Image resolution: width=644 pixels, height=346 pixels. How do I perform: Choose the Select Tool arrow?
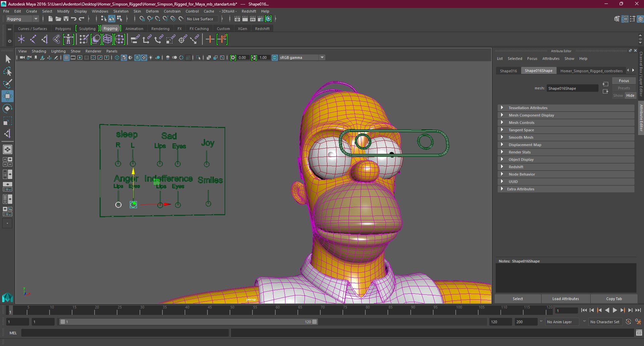click(7, 59)
